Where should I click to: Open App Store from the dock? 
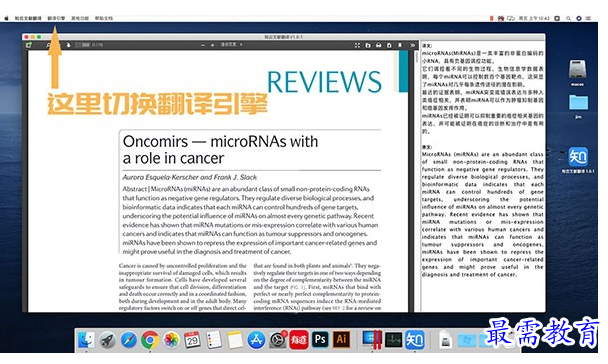coord(256,340)
